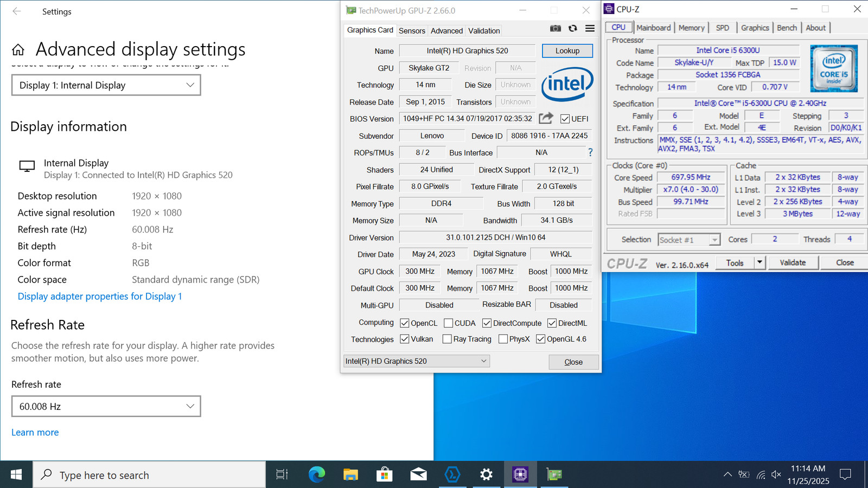
Task: Click the Intel Core i5 badge in CPU-Z
Action: 834,68
